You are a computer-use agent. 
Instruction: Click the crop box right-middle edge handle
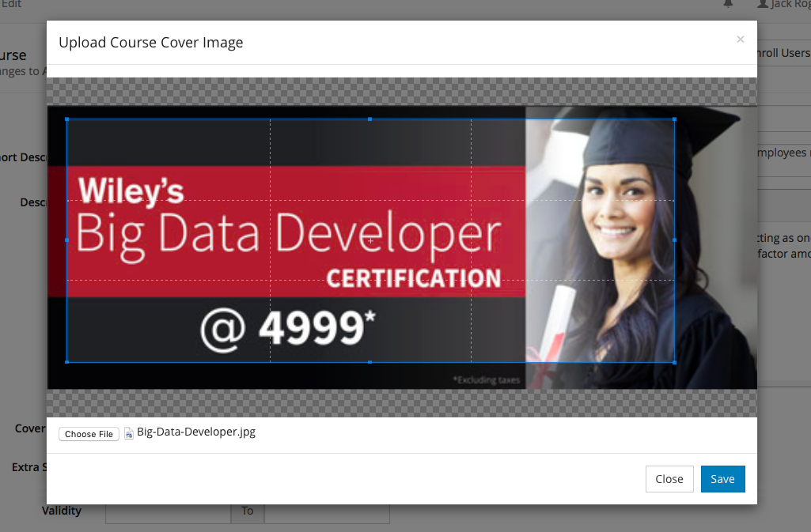(674, 240)
